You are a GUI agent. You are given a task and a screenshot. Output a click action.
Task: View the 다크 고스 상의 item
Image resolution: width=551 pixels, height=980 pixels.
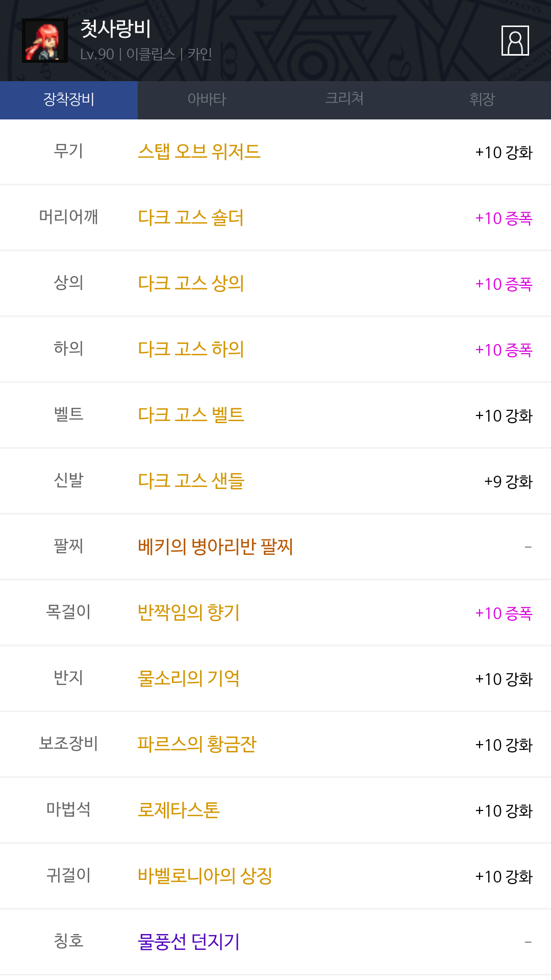coord(191,283)
